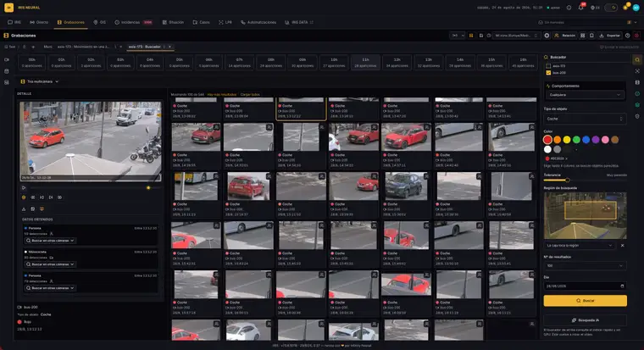Click the Región de búsqueda preview image

click(x=586, y=215)
